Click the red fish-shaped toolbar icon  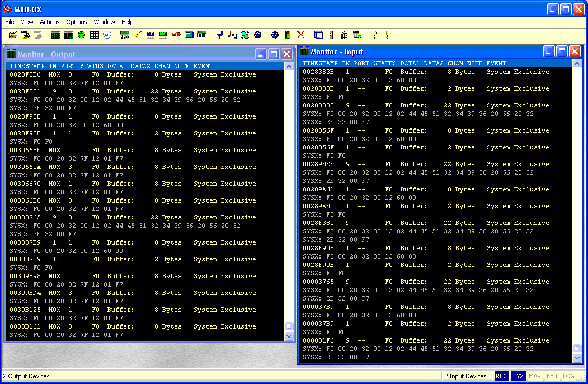pos(176,35)
